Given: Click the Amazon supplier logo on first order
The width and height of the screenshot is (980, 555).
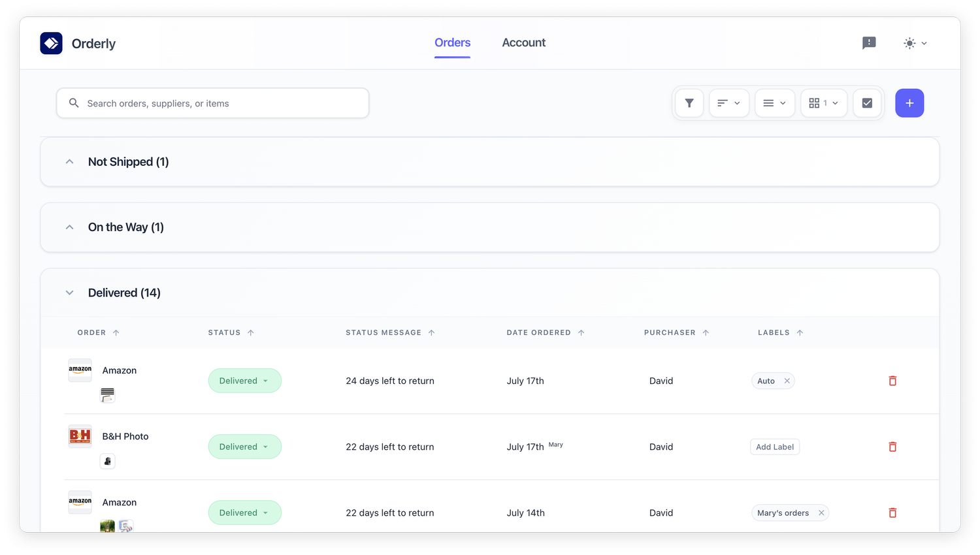Looking at the screenshot, I should [80, 369].
